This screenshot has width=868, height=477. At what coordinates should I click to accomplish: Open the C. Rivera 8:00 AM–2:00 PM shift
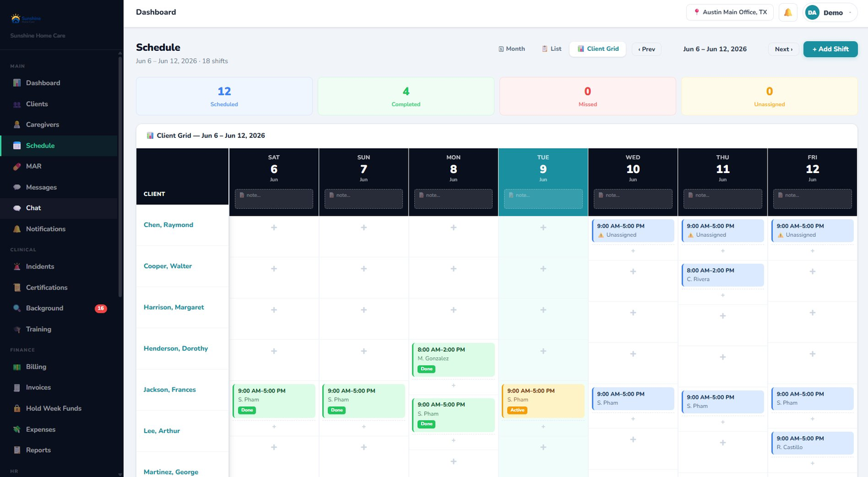tap(723, 275)
